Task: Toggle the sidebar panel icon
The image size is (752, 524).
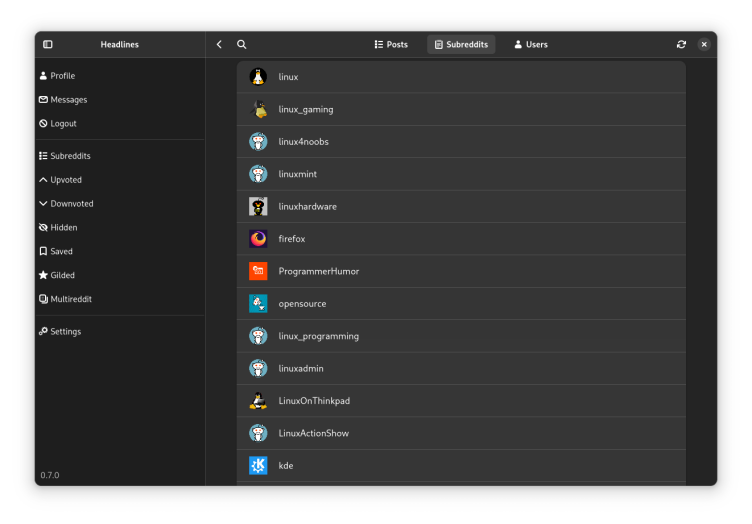Action: coord(48,45)
